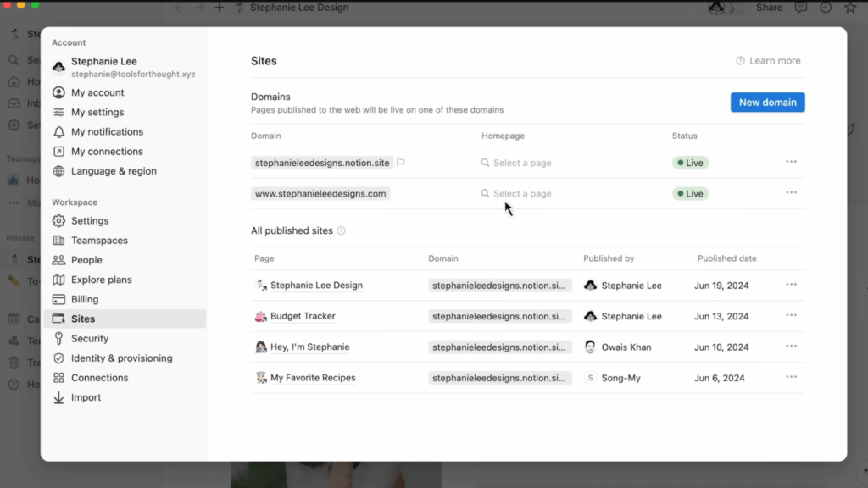Click the Import download icon
Viewport: 868px width, 488px height.
[x=58, y=397]
